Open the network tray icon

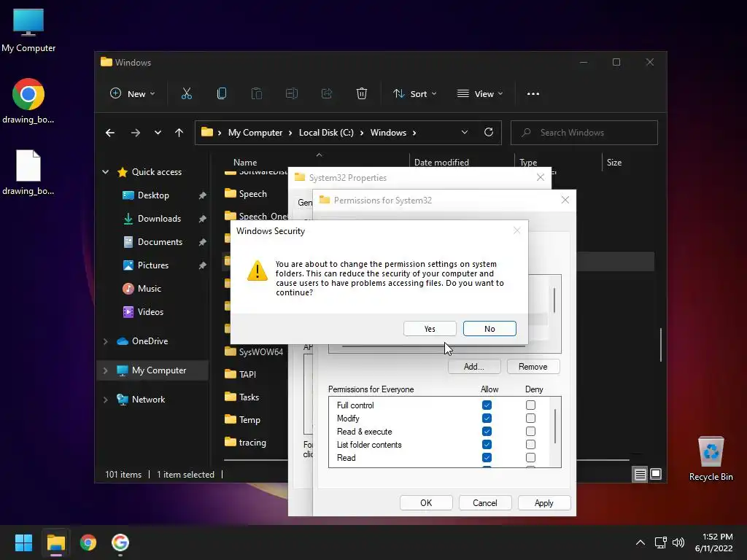(x=660, y=542)
